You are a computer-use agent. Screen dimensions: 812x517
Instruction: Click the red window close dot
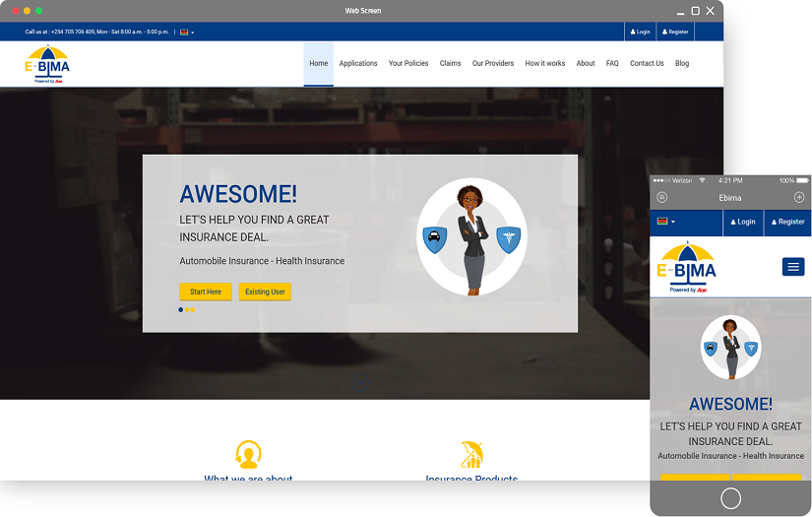point(15,11)
